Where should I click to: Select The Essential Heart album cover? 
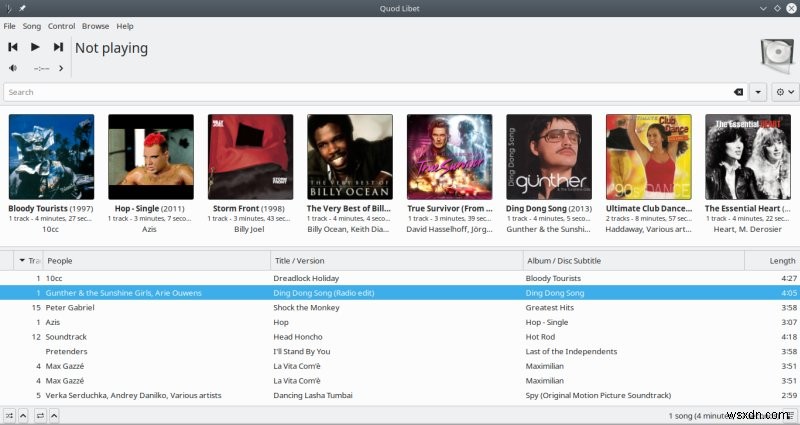[x=748, y=157]
